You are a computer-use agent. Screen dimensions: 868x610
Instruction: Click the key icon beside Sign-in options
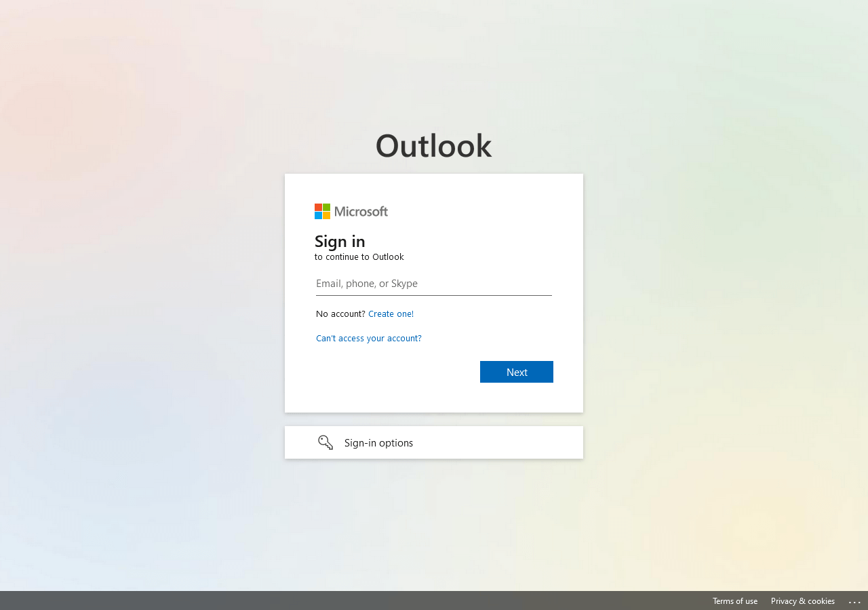[325, 442]
